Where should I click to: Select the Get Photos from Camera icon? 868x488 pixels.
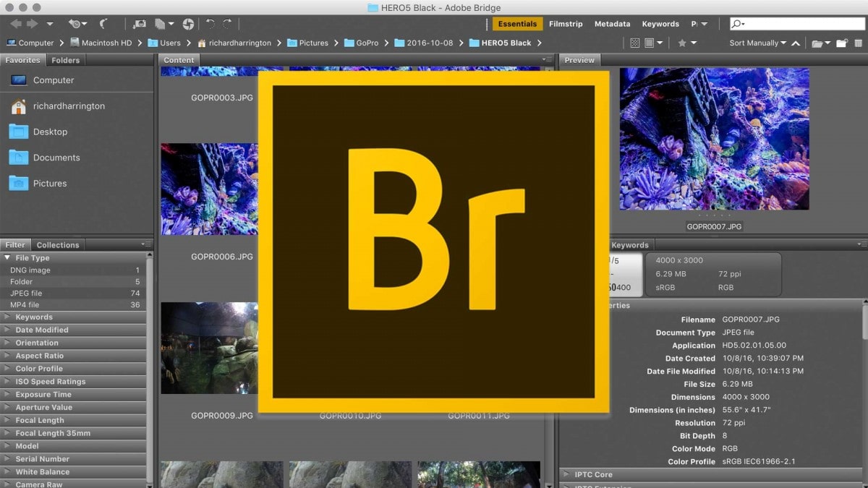tap(141, 24)
